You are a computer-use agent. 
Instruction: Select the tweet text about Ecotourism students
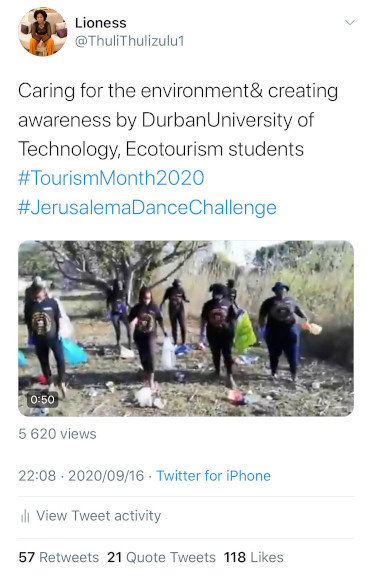(x=178, y=120)
